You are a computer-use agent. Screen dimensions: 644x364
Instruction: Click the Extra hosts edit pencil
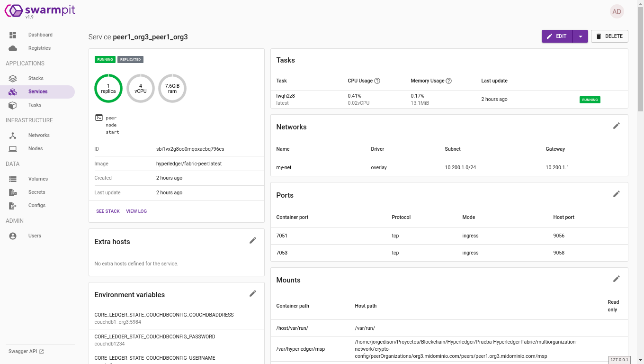253,241
